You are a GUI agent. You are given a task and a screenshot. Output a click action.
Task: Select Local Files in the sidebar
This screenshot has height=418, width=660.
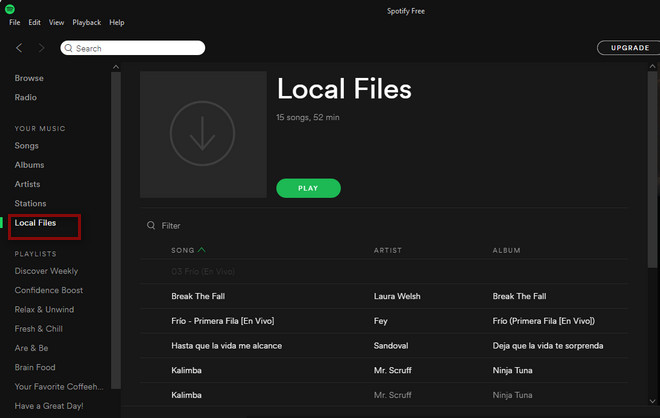pyautogui.click(x=35, y=223)
